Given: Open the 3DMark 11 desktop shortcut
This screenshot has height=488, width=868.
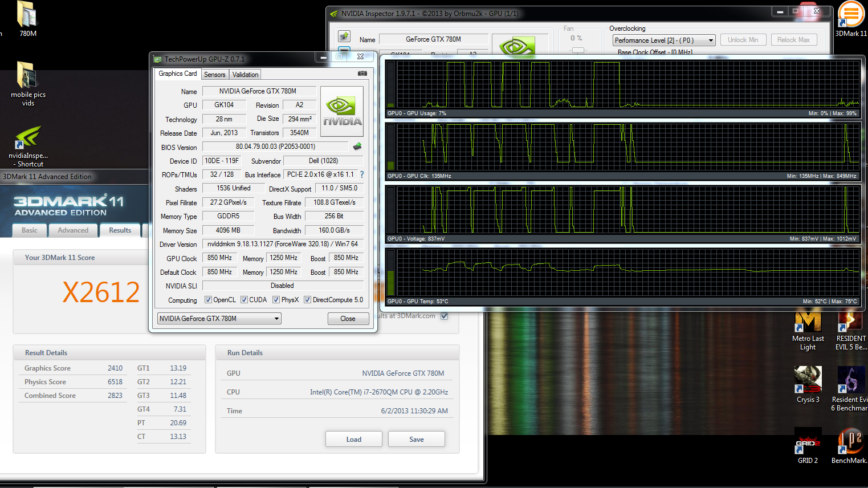Looking at the screenshot, I should tap(851, 15).
